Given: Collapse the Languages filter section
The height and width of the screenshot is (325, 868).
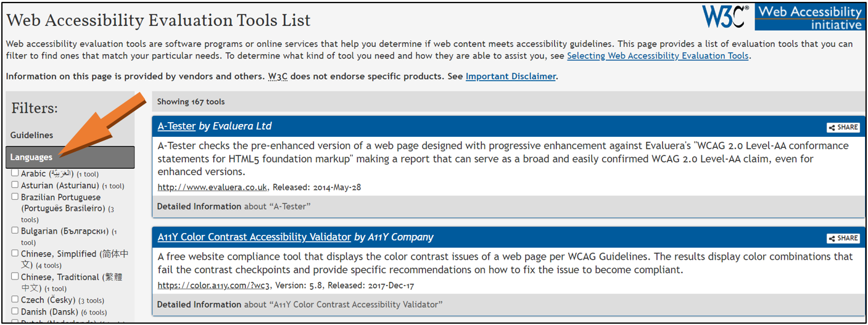Looking at the screenshot, I should coord(70,157).
